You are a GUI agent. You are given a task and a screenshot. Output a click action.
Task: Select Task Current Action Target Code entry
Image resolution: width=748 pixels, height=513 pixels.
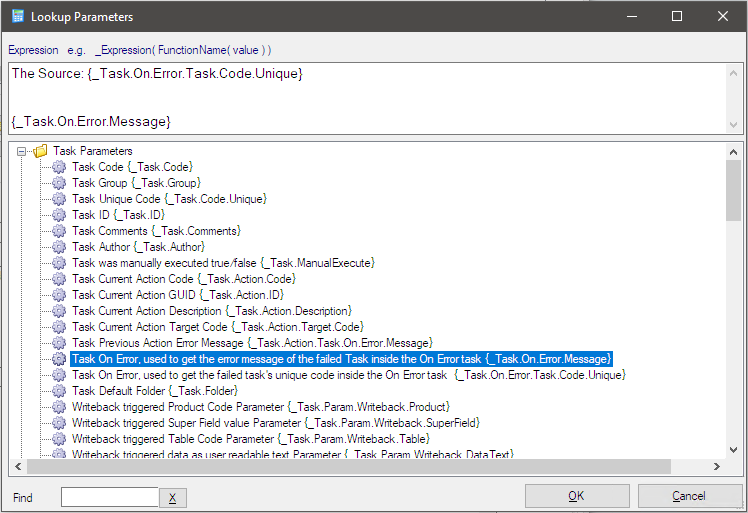pyautogui.click(x=218, y=327)
